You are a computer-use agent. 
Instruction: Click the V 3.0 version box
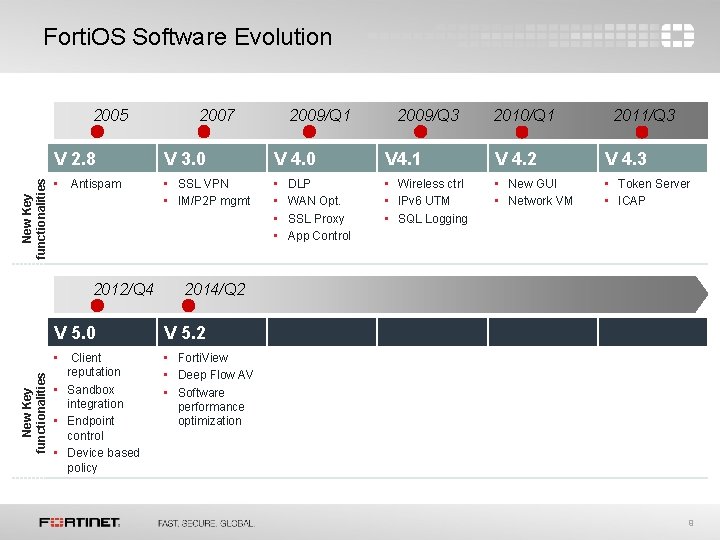tap(212, 158)
